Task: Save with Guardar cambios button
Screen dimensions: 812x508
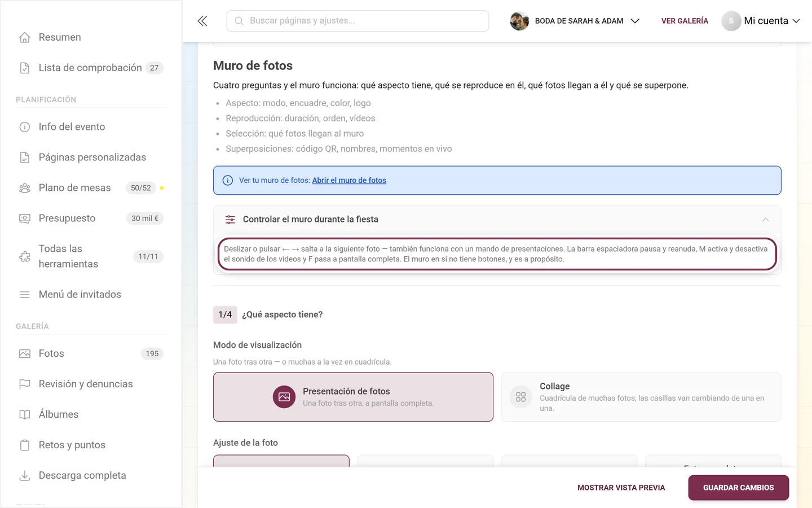Action: tap(738, 488)
